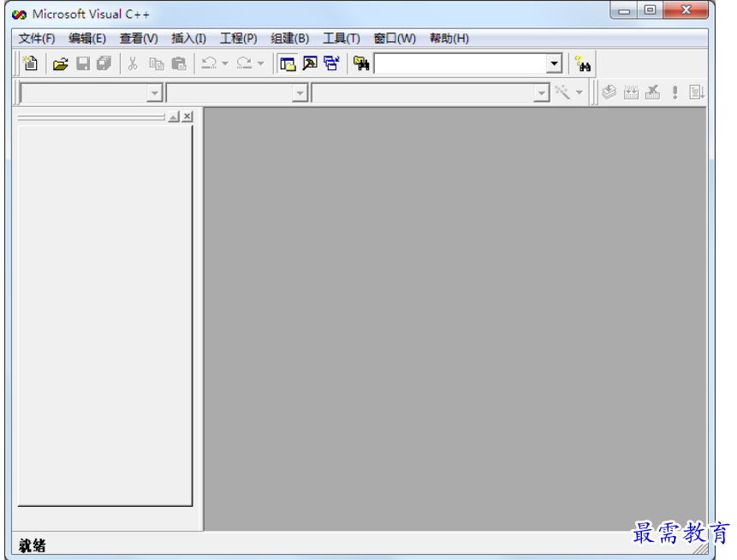This screenshot has width=737, height=560.
Task: Expand the docked workspace pane button
Action: (174, 116)
